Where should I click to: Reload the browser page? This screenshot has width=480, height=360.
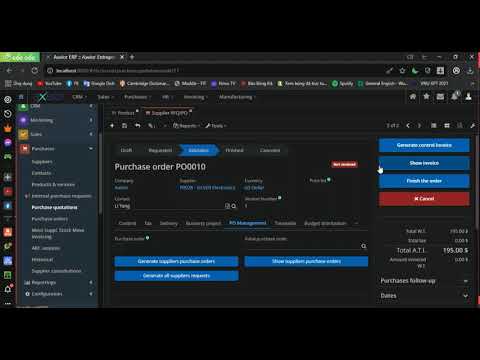coord(35,71)
